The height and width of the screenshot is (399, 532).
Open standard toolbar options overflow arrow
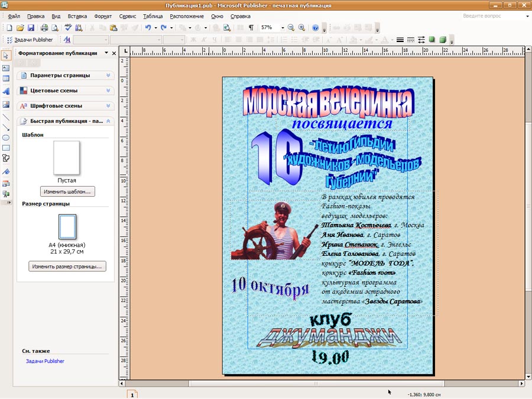tap(325, 29)
